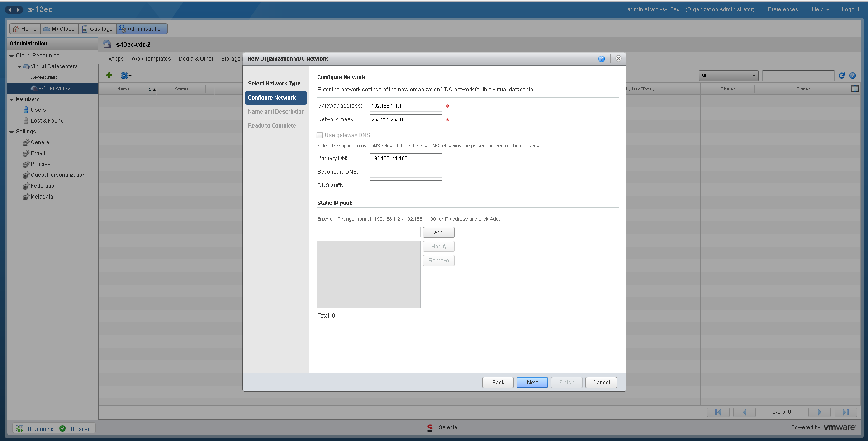This screenshot has height=441, width=868.
Task: Click the help icon in the wizard title bar
Action: (x=602, y=59)
